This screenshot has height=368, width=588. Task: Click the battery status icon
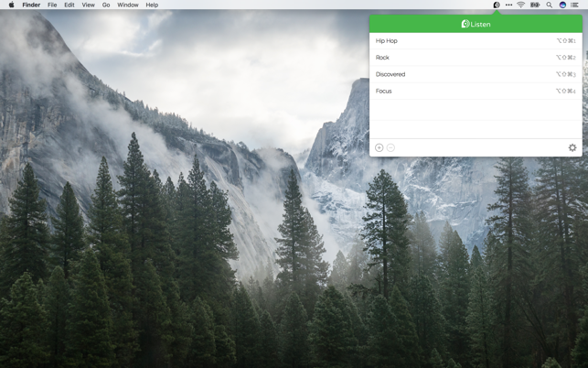pos(535,5)
